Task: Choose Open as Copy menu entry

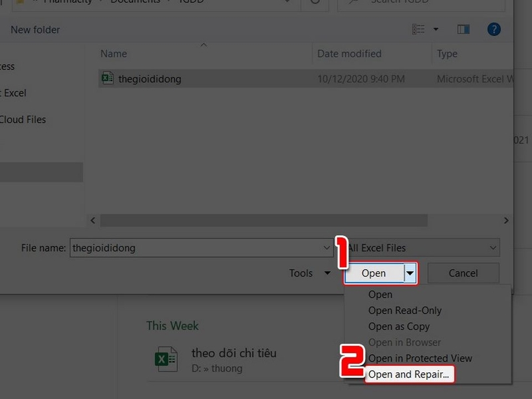Action: (x=399, y=327)
